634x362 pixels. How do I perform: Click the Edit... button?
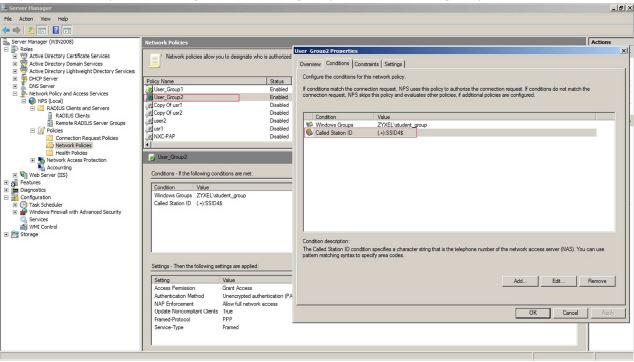pyautogui.click(x=558, y=281)
